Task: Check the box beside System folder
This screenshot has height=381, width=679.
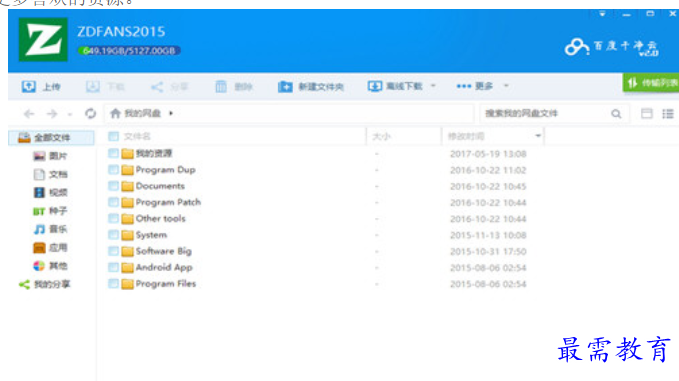Action: pos(113,235)
